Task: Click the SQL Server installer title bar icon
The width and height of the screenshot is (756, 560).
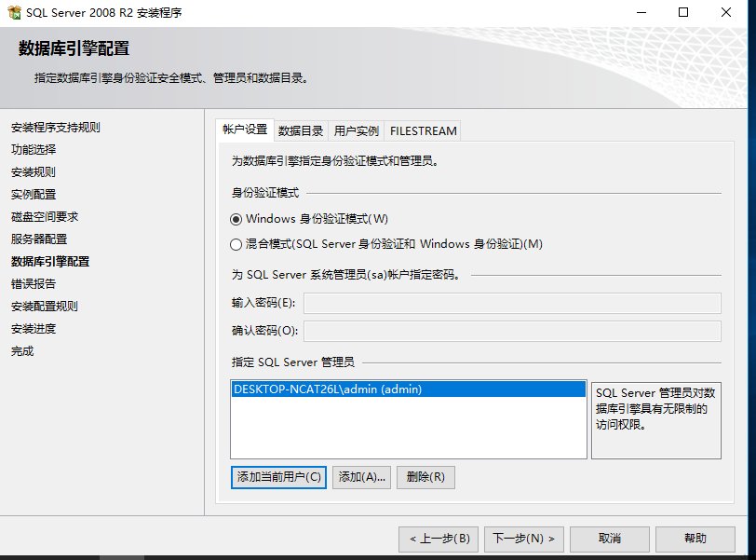Action: pos(14,13)
